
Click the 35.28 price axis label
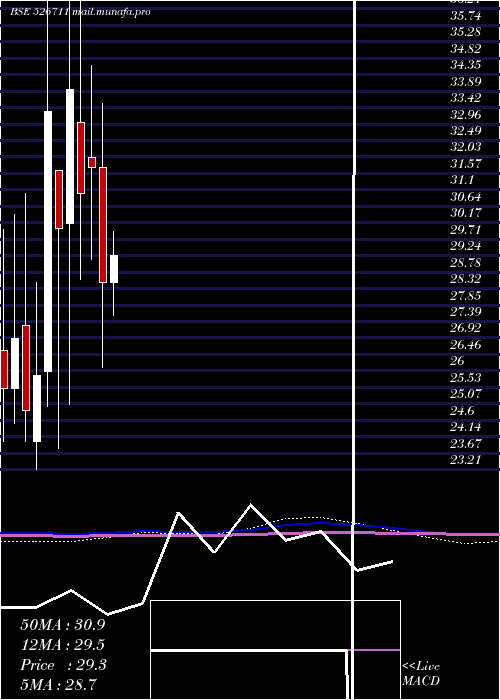tap(466, 32)
